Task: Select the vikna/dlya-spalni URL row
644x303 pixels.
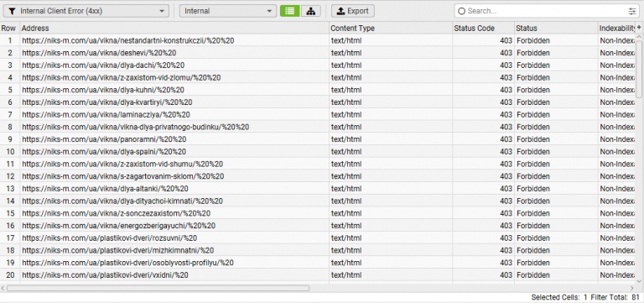Action: click(x=104, y=152)
